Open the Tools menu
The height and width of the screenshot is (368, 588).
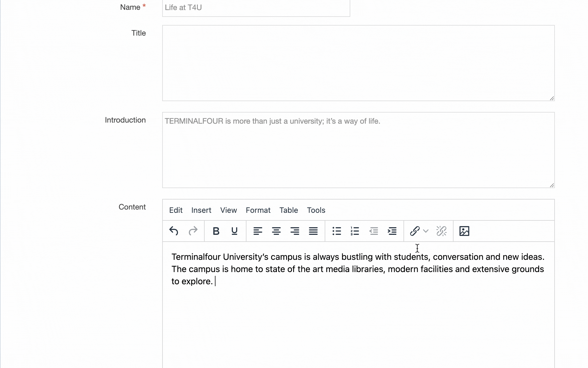coord(316,210)
